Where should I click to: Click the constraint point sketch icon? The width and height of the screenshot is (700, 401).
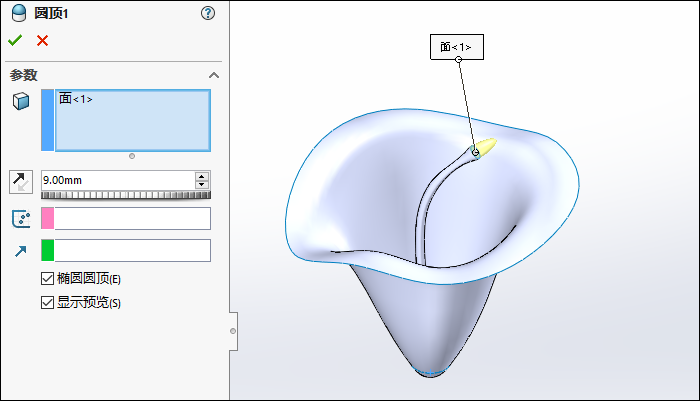point(21,219)
